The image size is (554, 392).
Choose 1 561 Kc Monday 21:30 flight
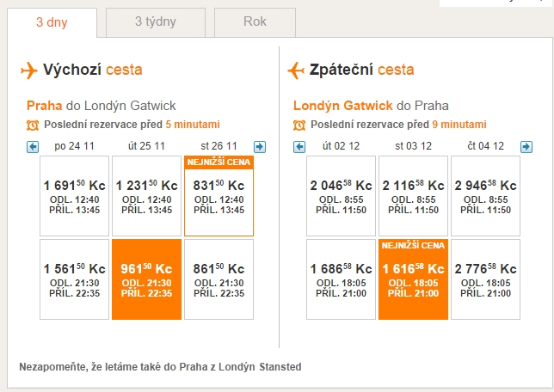click(75, 279)
